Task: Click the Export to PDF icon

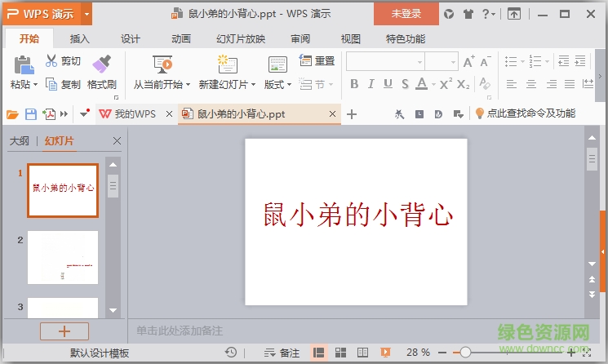Action: [49, 114]
